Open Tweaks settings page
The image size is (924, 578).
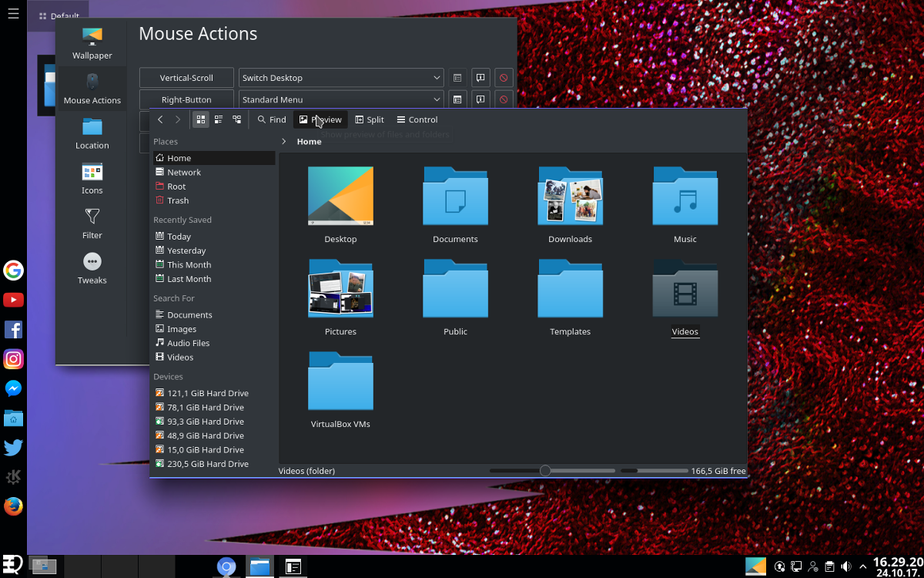coord(92,268)
